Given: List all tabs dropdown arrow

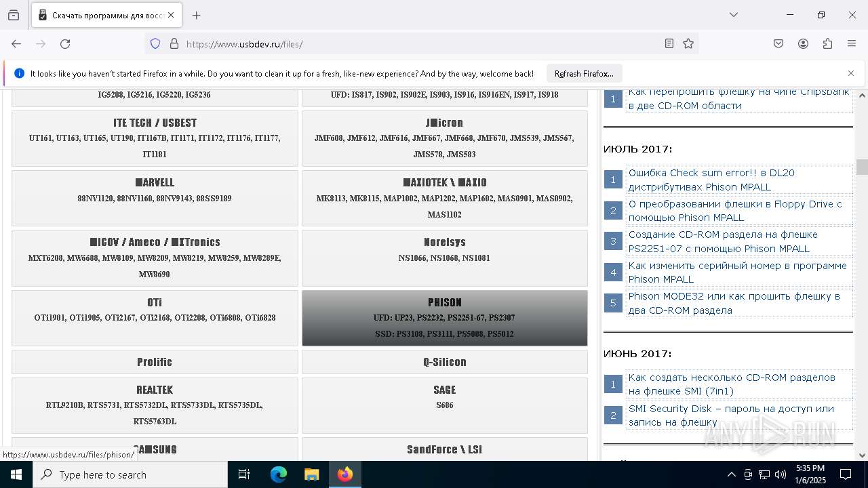Looking at the screenshot, I should (734, 15).
